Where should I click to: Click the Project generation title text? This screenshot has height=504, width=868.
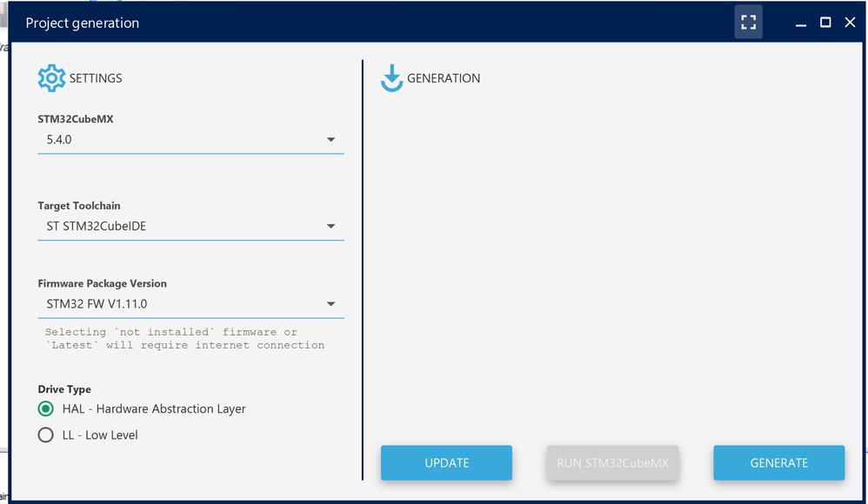pyautogui.click(x=83, y=23)
